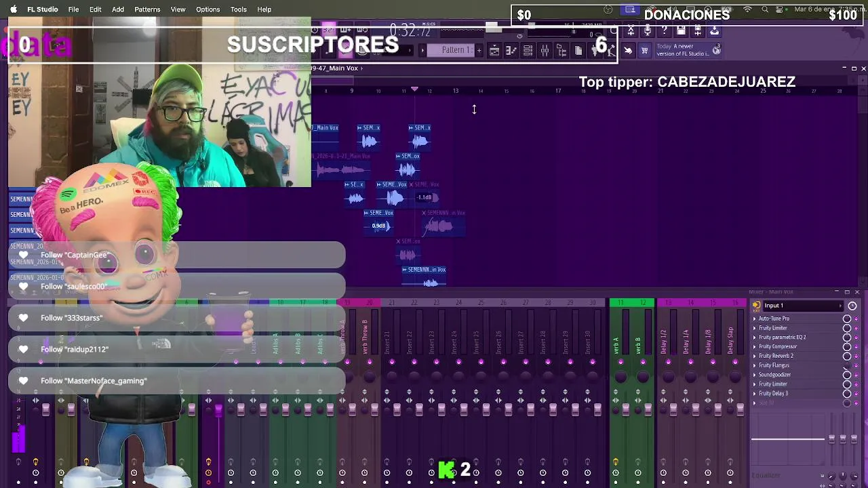Adjust the Auto-Tune Pro mix level knob
Screen dimensions: 868x488
click(x=847, y=319)
